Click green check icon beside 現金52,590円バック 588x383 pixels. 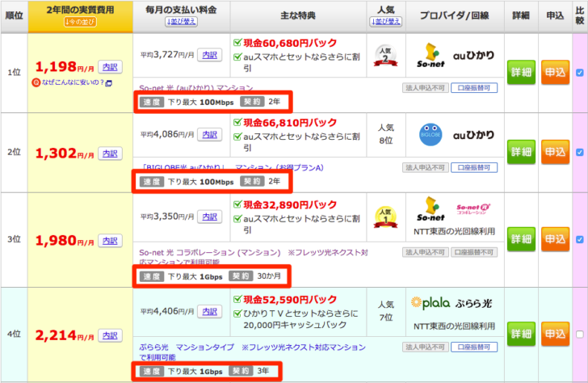tap(237, 299)
